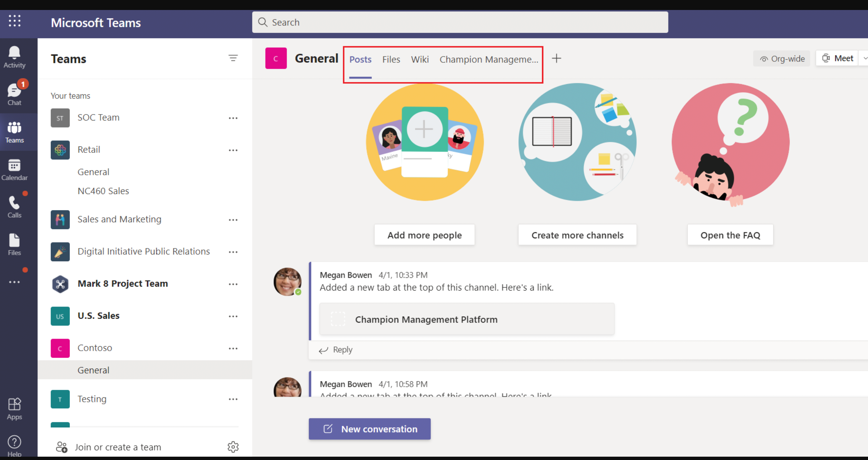Click the add people illustration
Screen dimensions: 868x460
(x=425, y=142)
